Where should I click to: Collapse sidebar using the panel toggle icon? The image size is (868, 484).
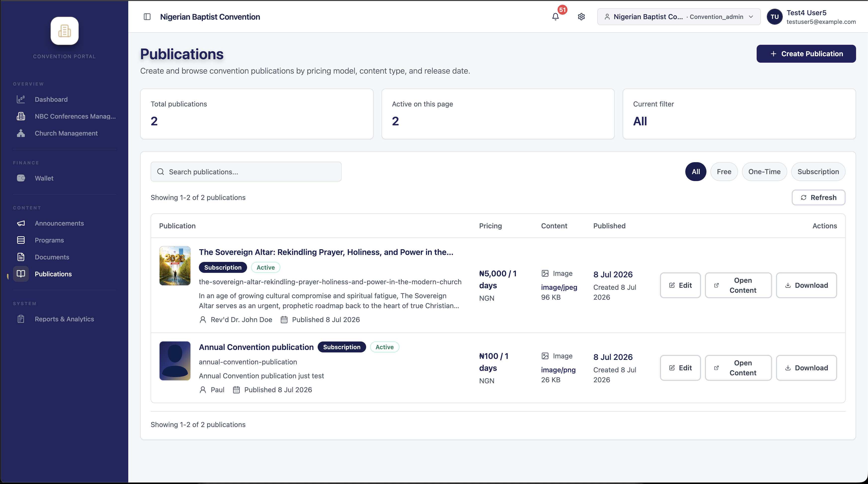(147, 17)
